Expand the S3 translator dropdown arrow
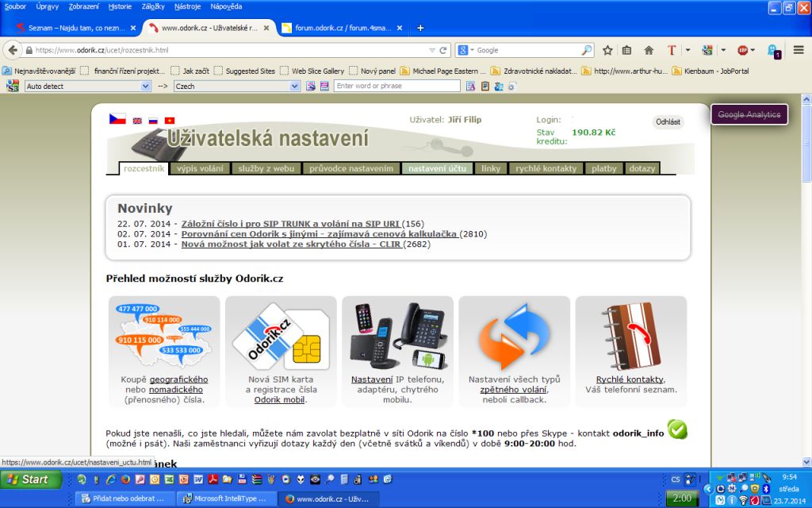 [x=723, y=50]
